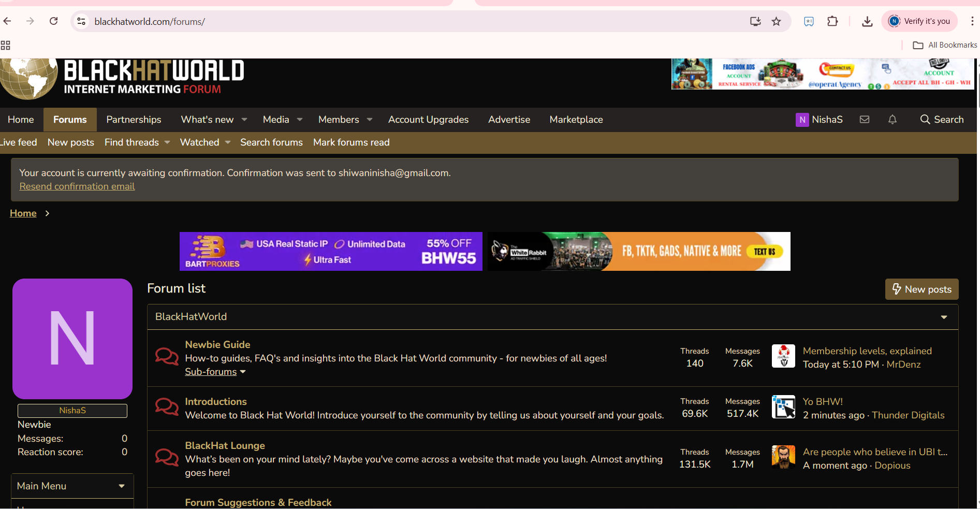Click the Thunder Digitals username link
Viewport: 980px width, 509px height.
[x=908, y=415]
